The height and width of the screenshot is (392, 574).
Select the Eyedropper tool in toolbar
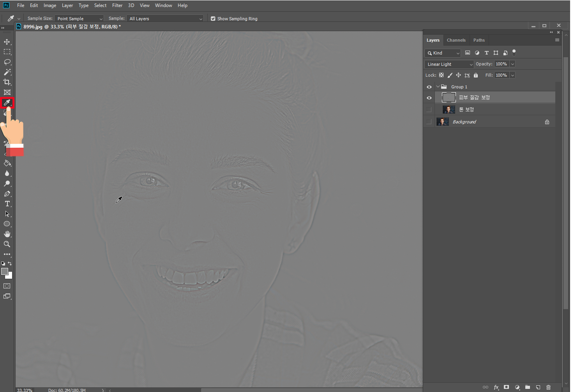click(7, 103)
